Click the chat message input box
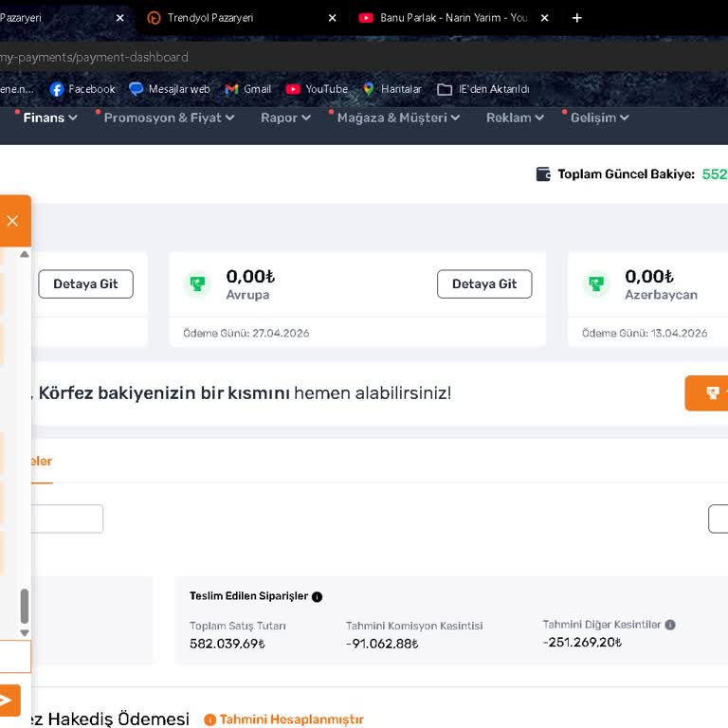Viewport: 728px width, 728px height. (x=15, y=657)
